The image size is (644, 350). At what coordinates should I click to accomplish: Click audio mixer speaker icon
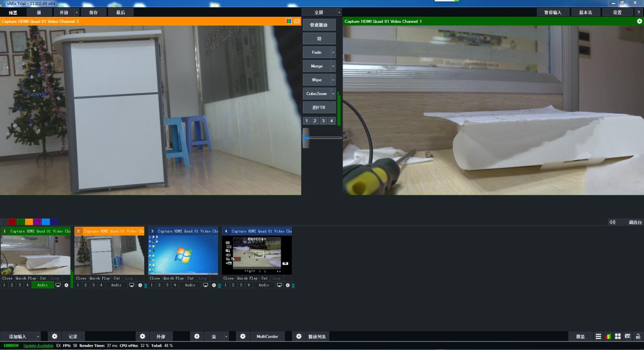pyautogui.click(x=612, y=222)
